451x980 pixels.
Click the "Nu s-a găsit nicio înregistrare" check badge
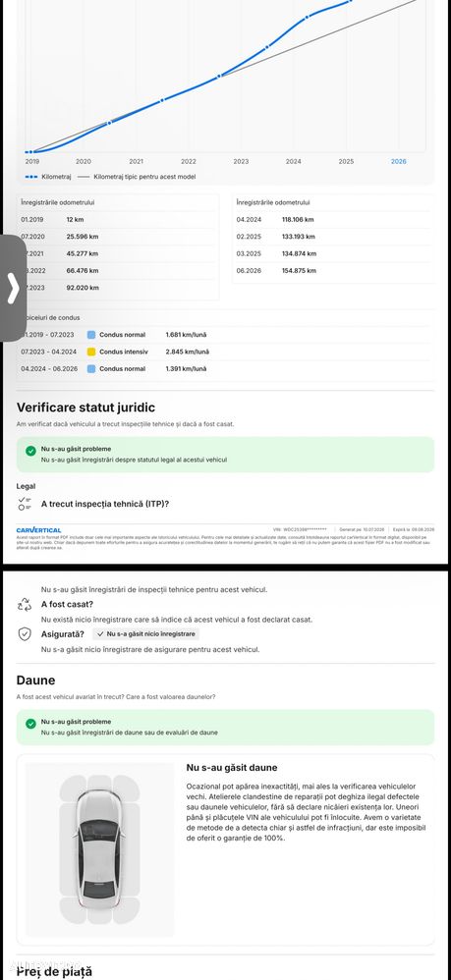[x=145, y=633]
